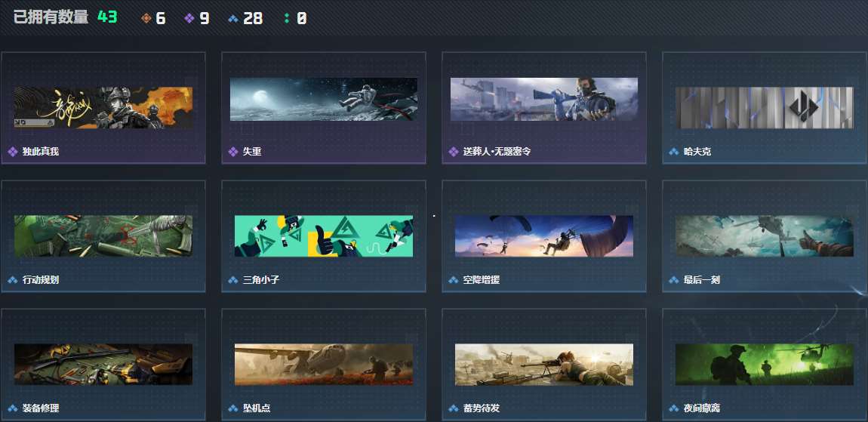Select the 失重 astronaut banner
This screenshot has width=868, height=422.
pyautogui.click(x=324, y=99)
